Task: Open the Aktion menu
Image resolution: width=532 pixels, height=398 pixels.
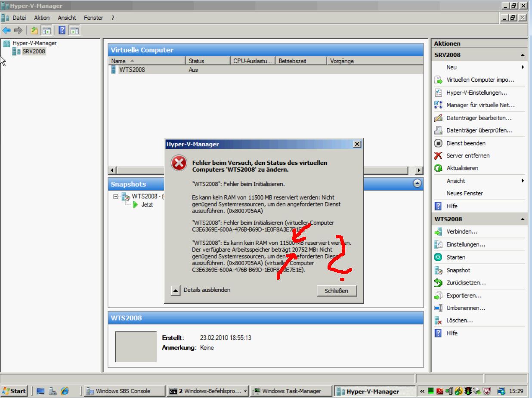Action: (42, 18)
